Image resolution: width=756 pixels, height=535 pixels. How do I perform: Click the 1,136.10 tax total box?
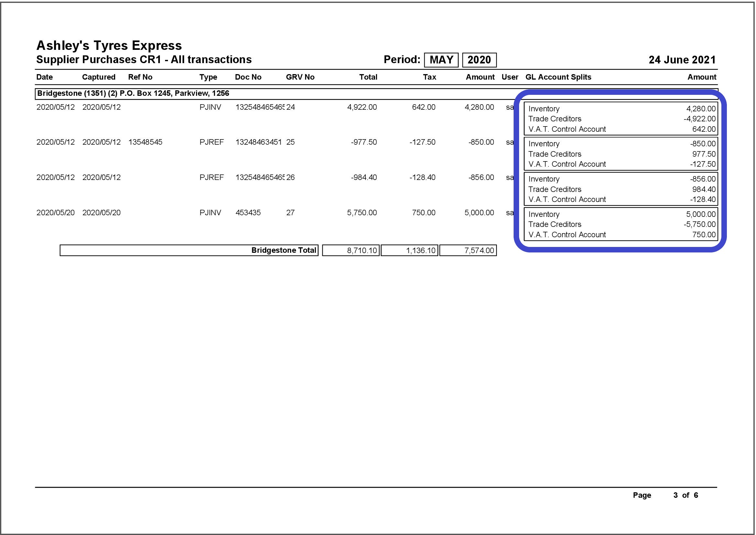tap(409, 251)
